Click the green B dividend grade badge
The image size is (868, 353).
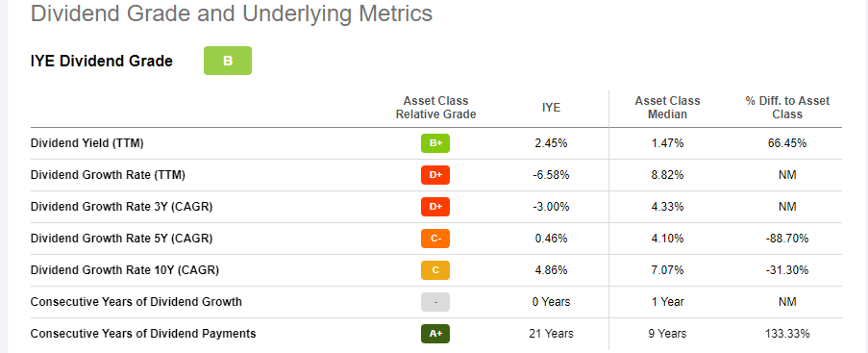click(x=228, y=61)
